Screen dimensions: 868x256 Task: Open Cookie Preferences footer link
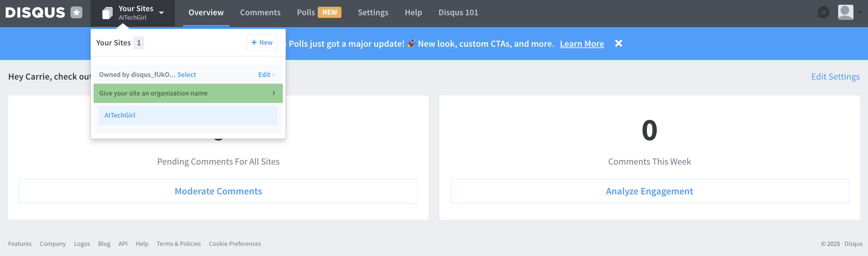click(235, 244)
